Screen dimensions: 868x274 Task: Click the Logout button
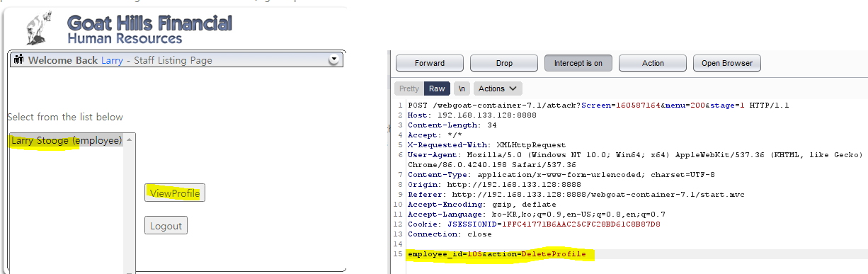tap(166, 226)
